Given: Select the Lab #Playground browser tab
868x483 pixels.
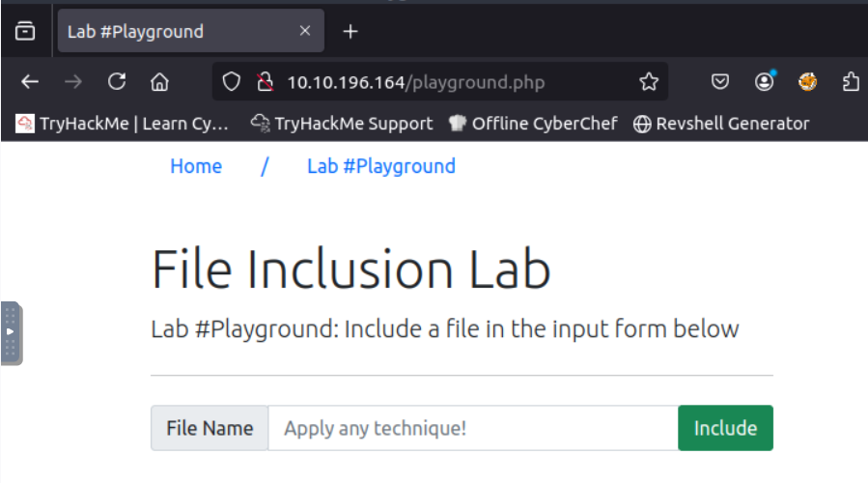Looking at the screenshot, I should [x=191, y=31].
